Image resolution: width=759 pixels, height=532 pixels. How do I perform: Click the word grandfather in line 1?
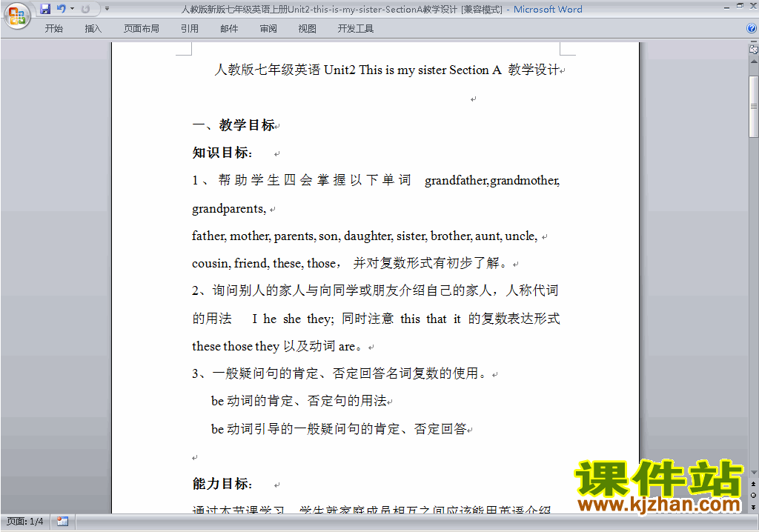457,181
